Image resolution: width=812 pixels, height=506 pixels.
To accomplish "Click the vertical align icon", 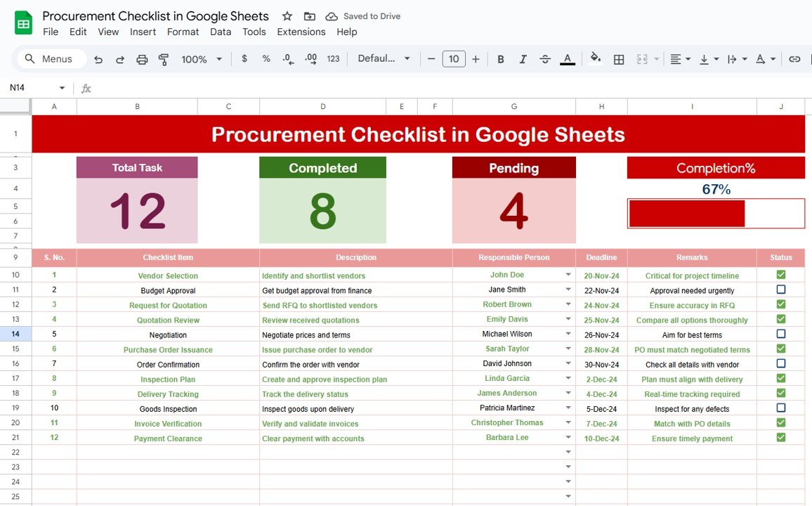I will click(705, 60).
